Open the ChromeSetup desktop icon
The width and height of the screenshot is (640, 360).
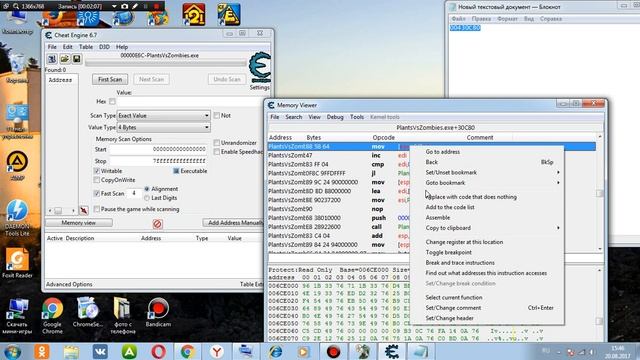(87, 312)
